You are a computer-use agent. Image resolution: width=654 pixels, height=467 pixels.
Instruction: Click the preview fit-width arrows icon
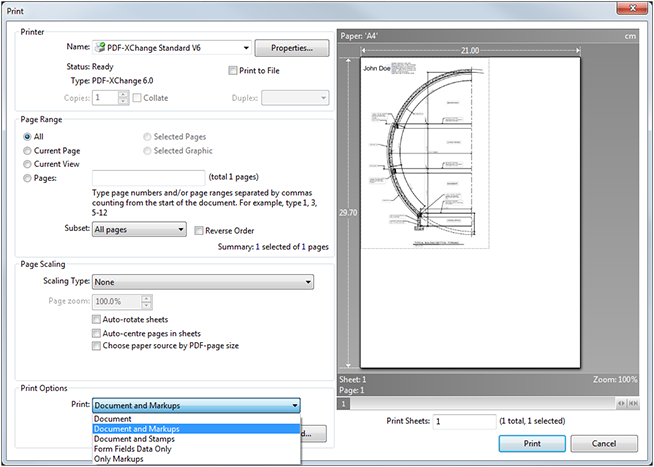pos(621,403)
